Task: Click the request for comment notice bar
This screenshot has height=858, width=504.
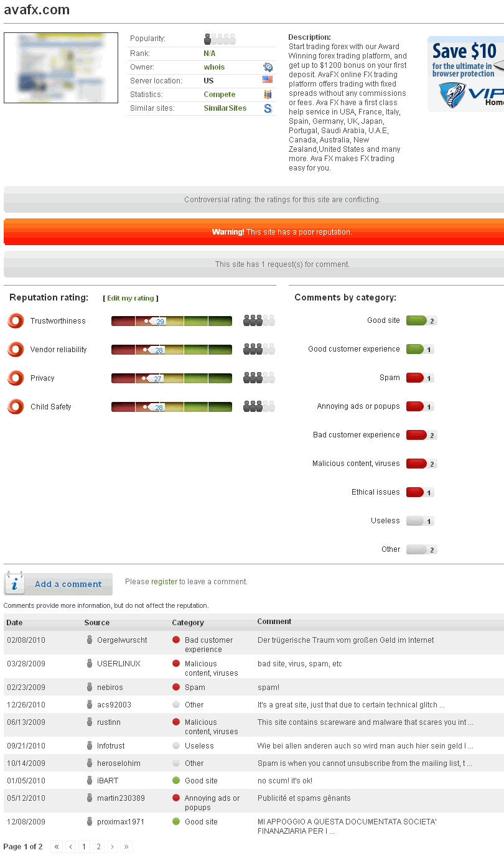Action: pyautogui.click(x=254, y=264)
